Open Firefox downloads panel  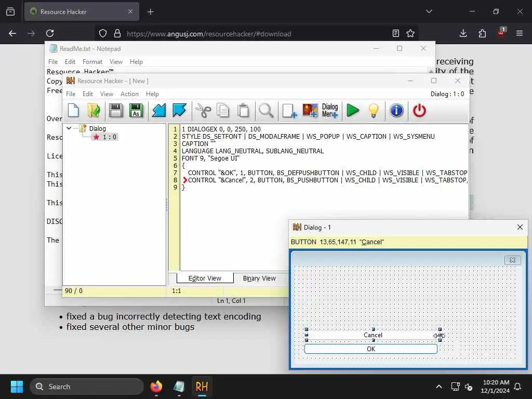point(463,33)
